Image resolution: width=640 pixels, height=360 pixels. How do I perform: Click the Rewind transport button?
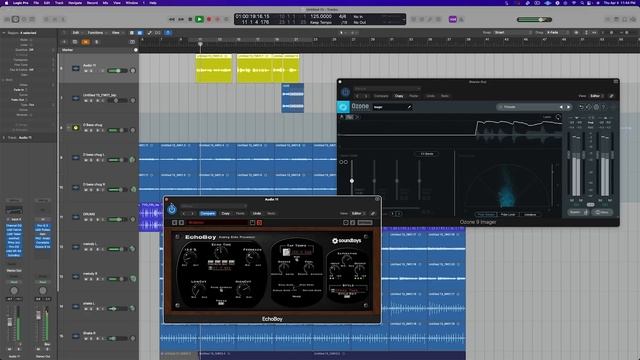pos(172,19)
